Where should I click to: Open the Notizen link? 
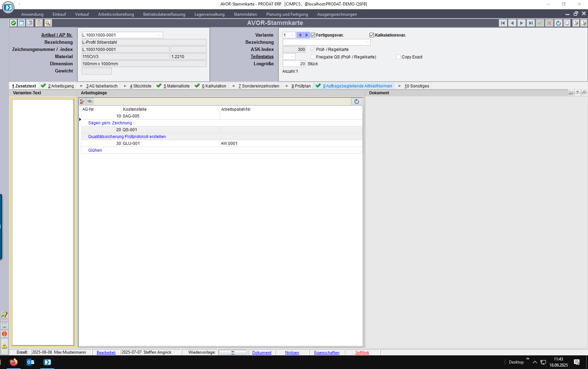tap(292, 353)
